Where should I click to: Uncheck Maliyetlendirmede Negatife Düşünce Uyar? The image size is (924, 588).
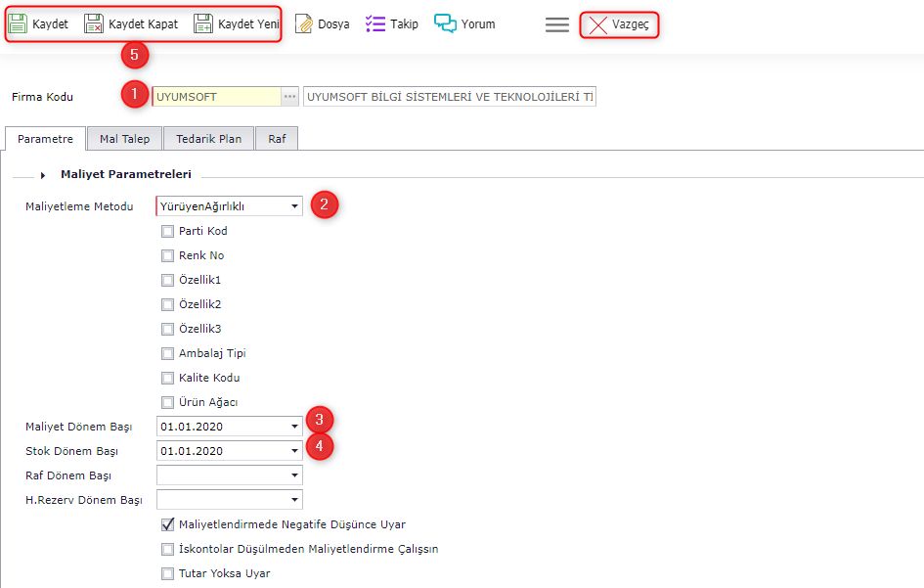(x=167, y=524)
